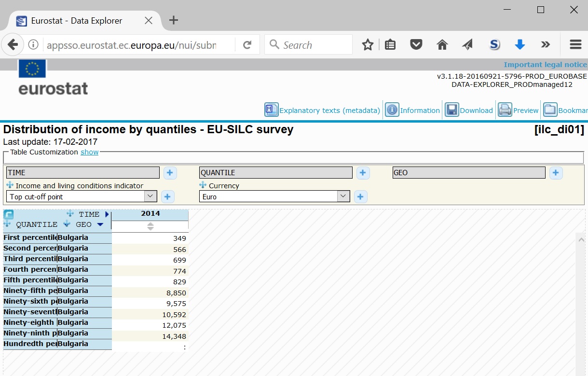This screenshot has height=376, width=588.
Task: Go back with the browser back arrow
Action: [x=13, y=45]
